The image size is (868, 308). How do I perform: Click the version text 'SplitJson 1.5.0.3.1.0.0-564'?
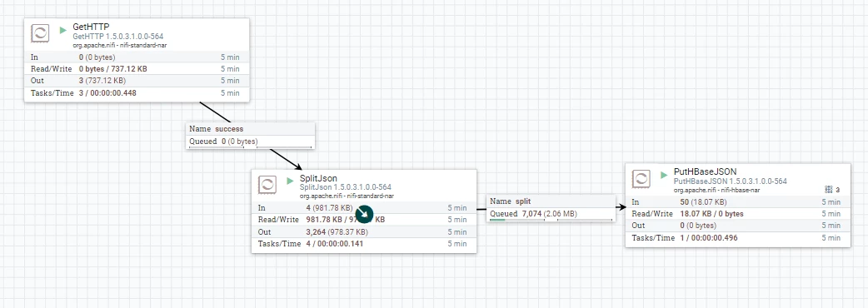[346, 187]
